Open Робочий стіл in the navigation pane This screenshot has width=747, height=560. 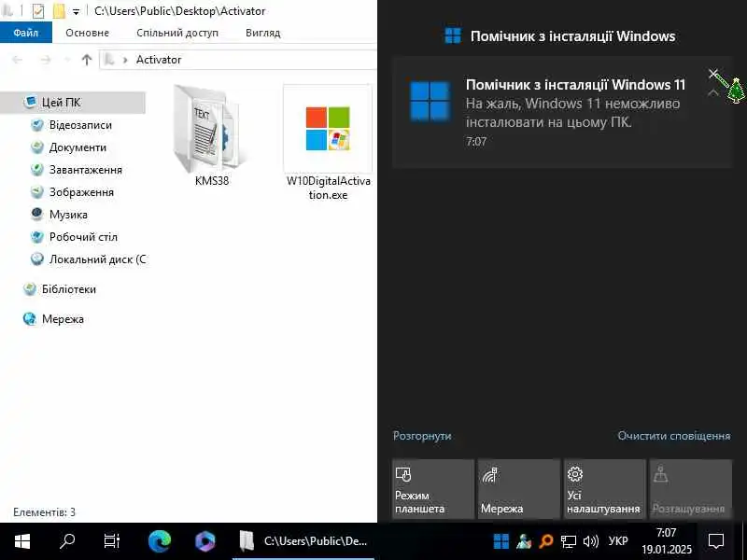[83, 237]
